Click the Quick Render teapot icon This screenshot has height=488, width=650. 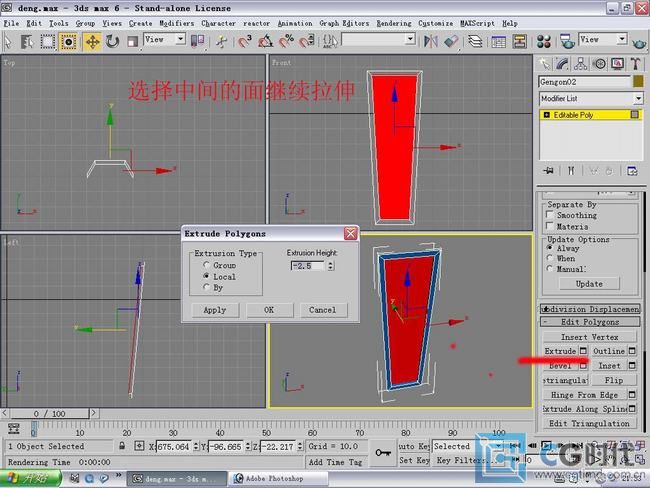pyautogui.click(x=639, y=42)
